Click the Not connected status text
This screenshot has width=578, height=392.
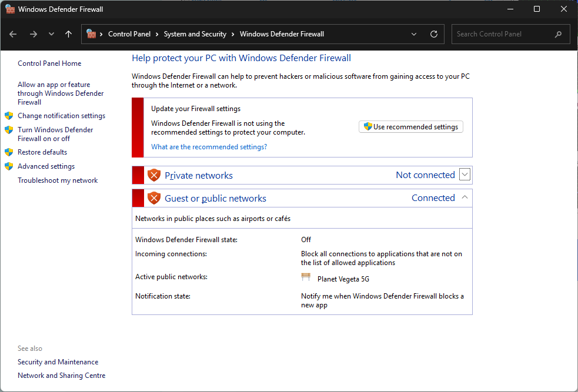point(425,175)
